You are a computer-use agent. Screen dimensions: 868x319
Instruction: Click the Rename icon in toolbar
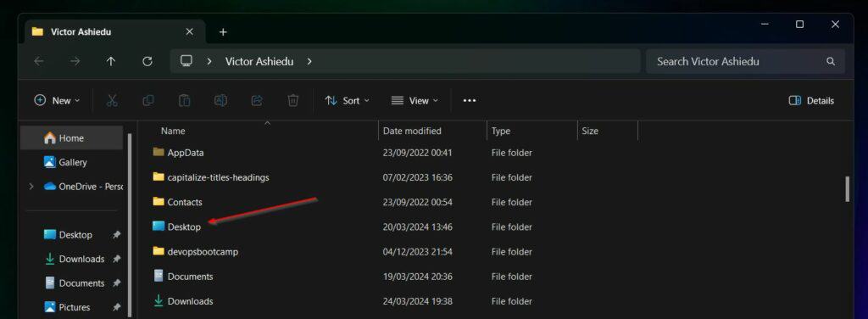point(221,100)
